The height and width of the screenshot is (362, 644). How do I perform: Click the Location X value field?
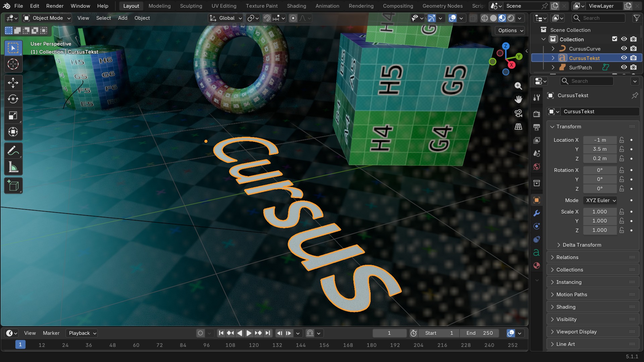tap(600, 140)
